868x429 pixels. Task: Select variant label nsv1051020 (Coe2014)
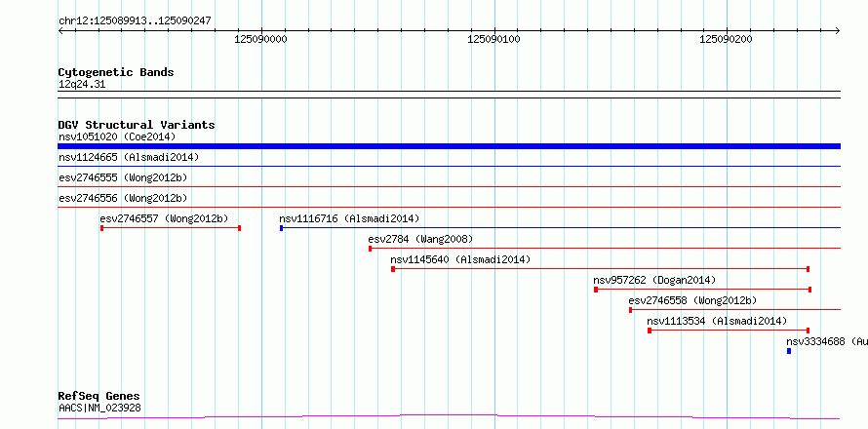(117, 136)
